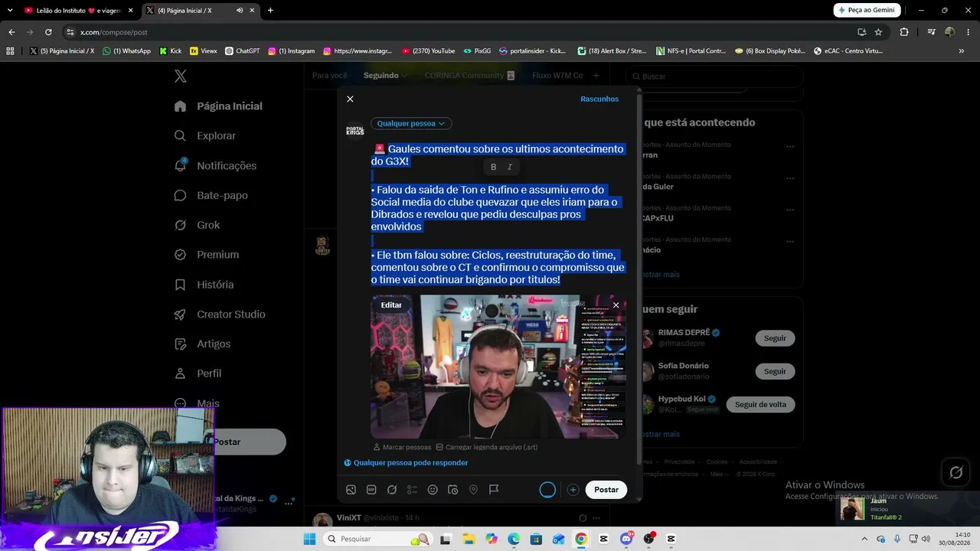Switch to the Seguindo timeline tab

point(385,76)
